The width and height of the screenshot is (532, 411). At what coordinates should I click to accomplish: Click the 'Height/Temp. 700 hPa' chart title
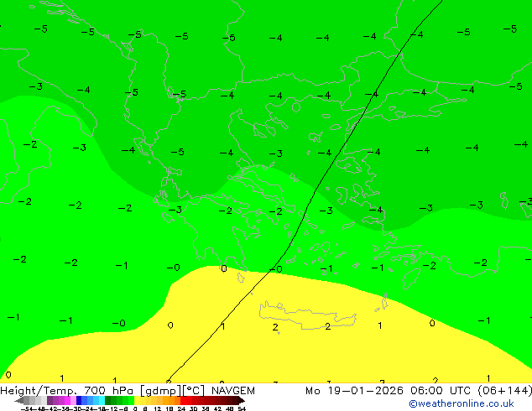click(x=66, y=391)
